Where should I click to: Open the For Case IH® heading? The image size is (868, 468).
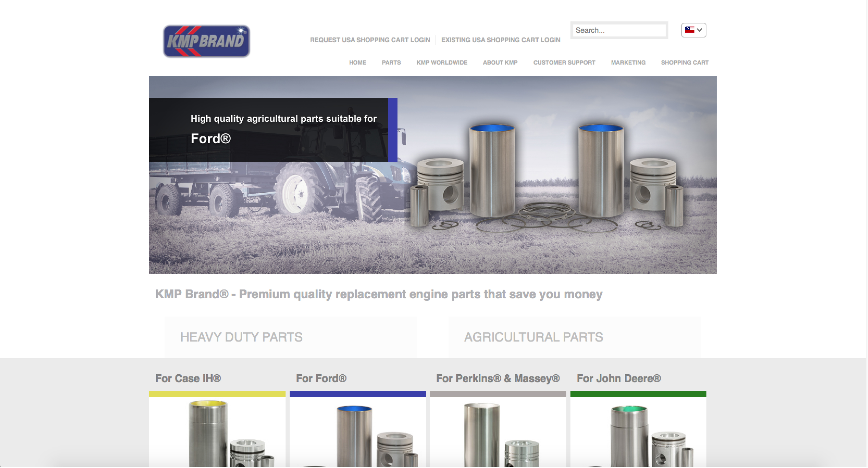188,379
